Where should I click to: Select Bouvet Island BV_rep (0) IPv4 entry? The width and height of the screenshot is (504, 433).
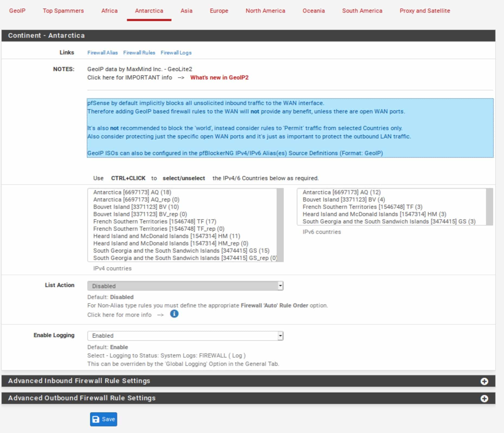click(182, 214)
